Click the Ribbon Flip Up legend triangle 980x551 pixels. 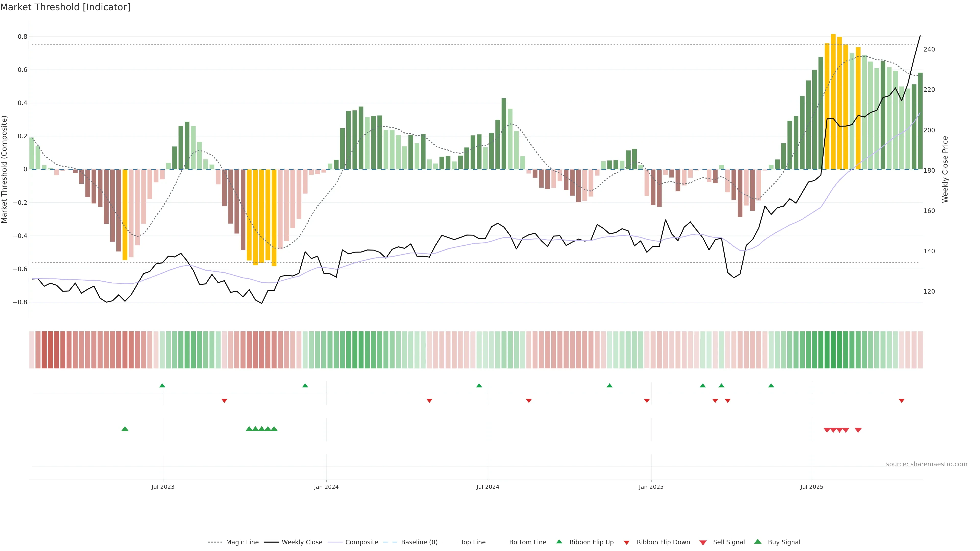(x=559, y=542)
